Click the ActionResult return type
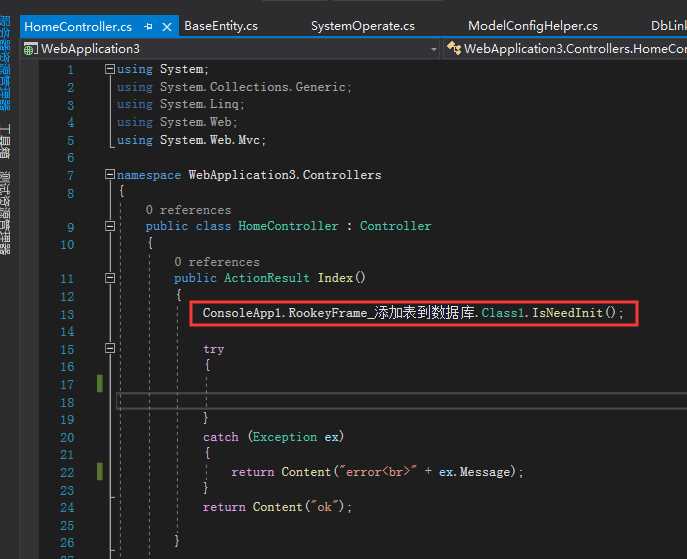The height and width of the screenshot is (559, 687). pyautogui.click(x=267, y=278)
